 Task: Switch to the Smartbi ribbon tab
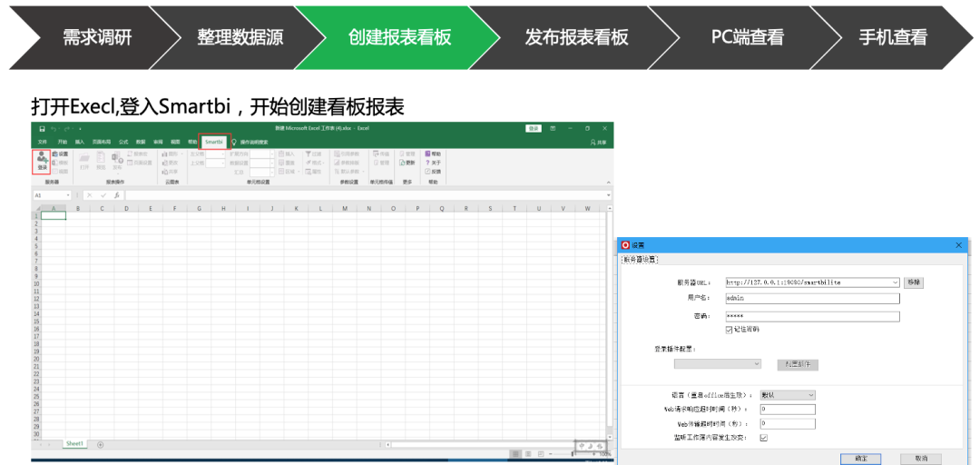point(214,142)
